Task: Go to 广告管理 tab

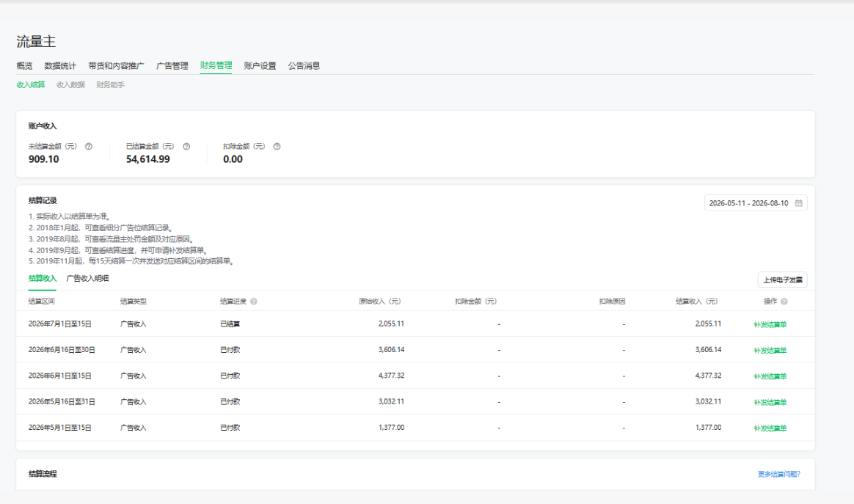Action: click(172, 66)
